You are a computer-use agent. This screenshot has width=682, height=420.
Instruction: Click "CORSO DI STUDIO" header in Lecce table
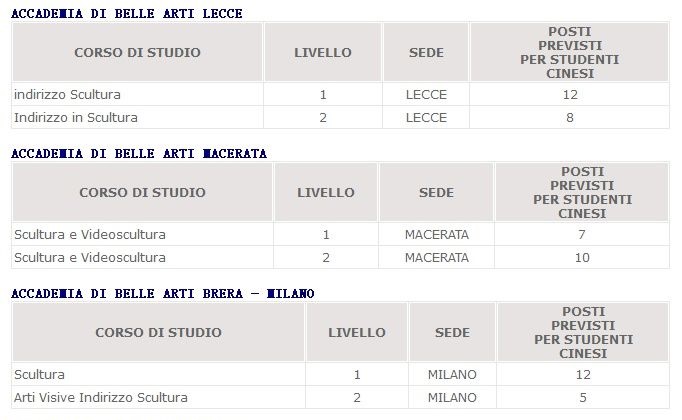(137, 52)
